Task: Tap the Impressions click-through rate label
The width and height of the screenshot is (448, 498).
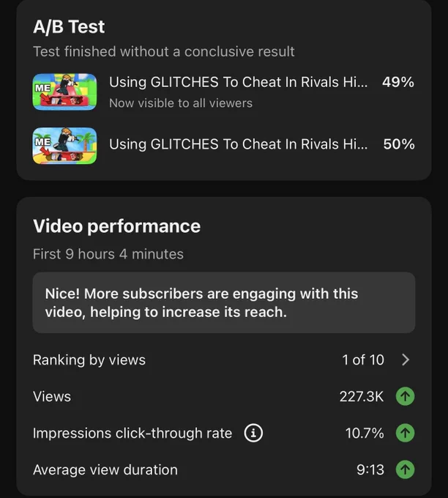Action: pyautogui.click(x=132, y=434)
